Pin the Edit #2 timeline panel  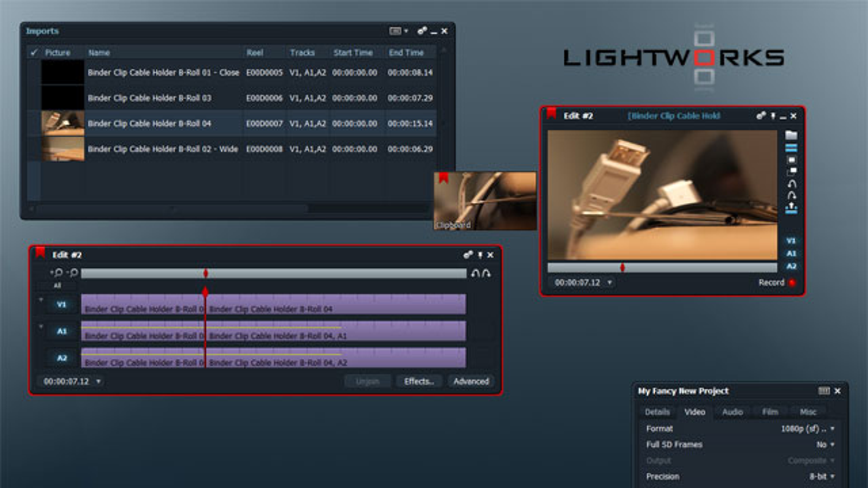pyautogui.click(x=480, y=255)
